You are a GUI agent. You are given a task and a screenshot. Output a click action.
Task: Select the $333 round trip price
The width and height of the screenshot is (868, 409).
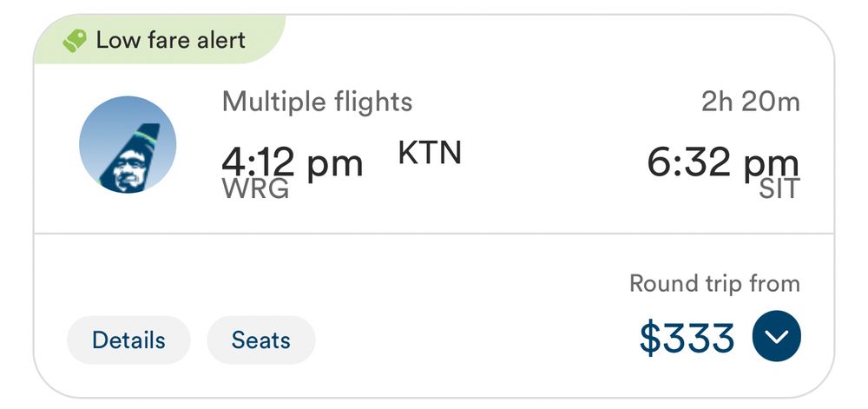click(687, 338)
